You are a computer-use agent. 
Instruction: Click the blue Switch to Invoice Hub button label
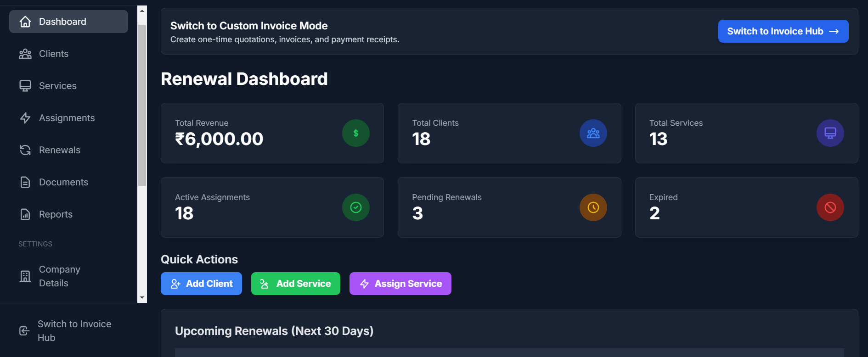tap(775, 31)
